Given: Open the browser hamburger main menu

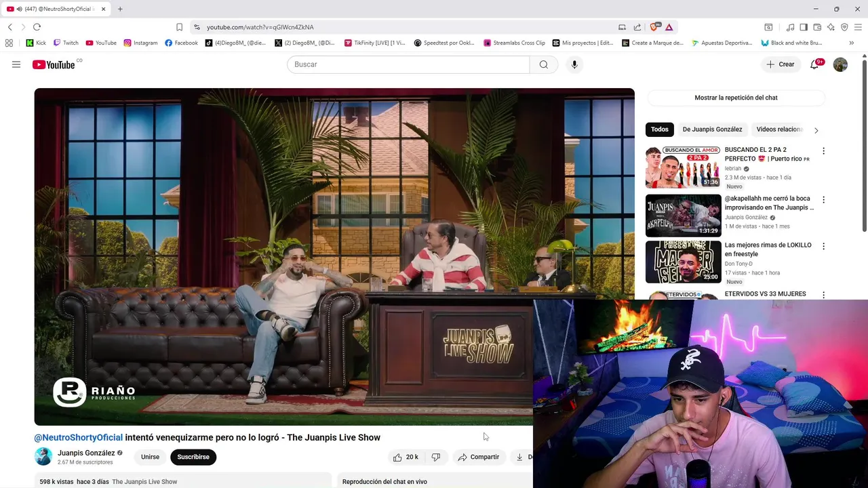Looking at the screenshot, I should click(x=858, y=27).
